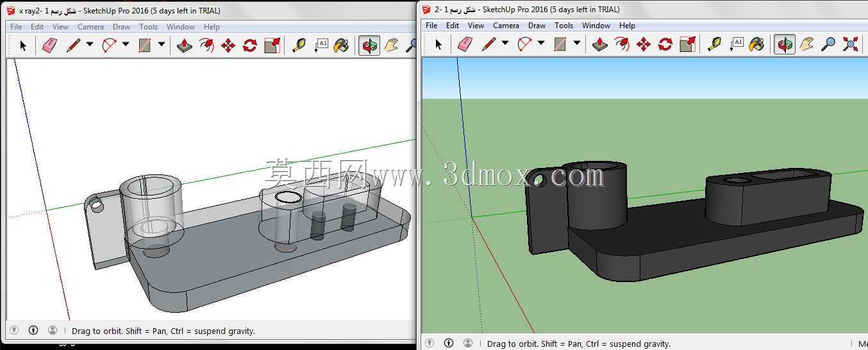Expand the Arc tool dropdown in 2- 1 window

pos(540,44)
